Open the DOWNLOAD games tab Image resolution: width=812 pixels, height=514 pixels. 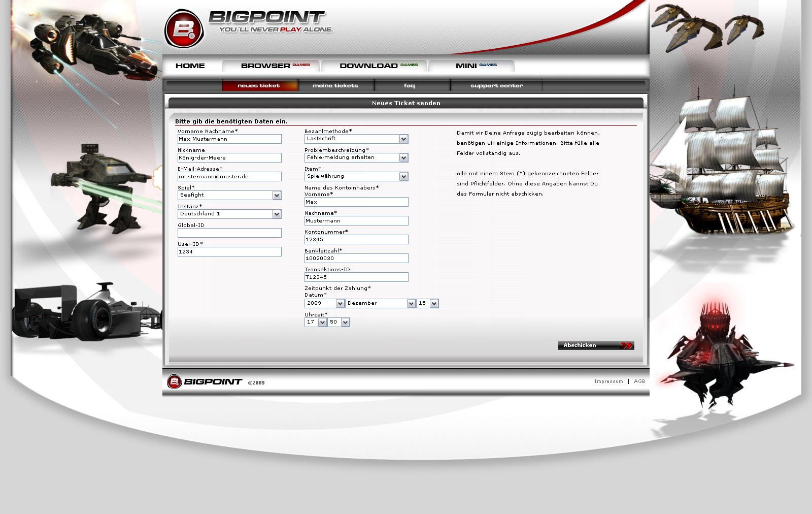[x=375, y=66]
